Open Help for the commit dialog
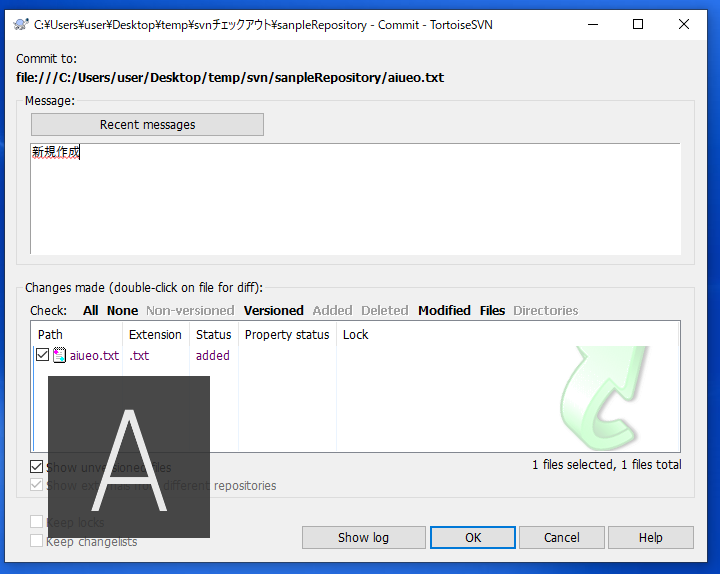Viewport: 720px width, 574px height. pyautogui.click(x=651, y=538)
